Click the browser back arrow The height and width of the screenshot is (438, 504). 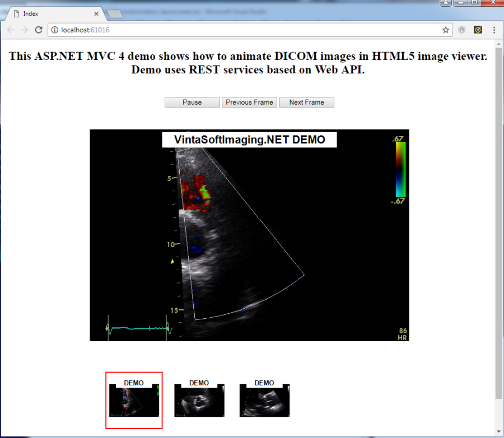tap(11, 30)
